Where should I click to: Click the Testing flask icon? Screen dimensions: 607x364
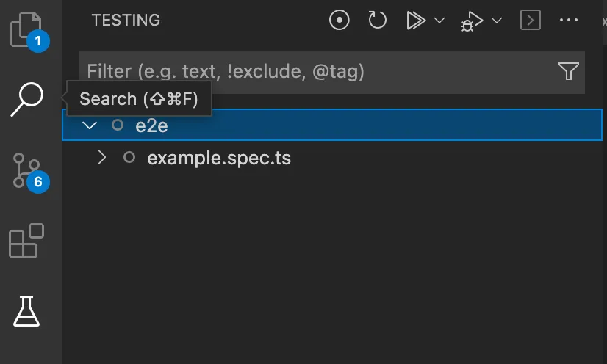click(26, 312)
